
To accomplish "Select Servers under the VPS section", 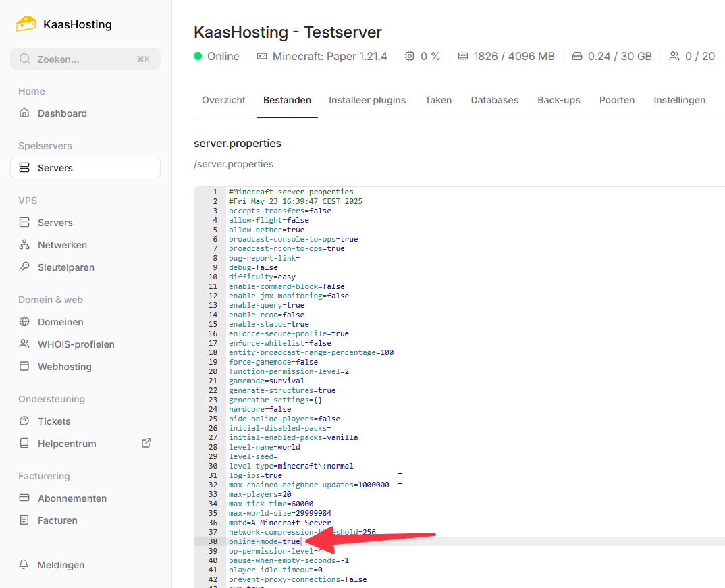I will click(x=55, y=223).
